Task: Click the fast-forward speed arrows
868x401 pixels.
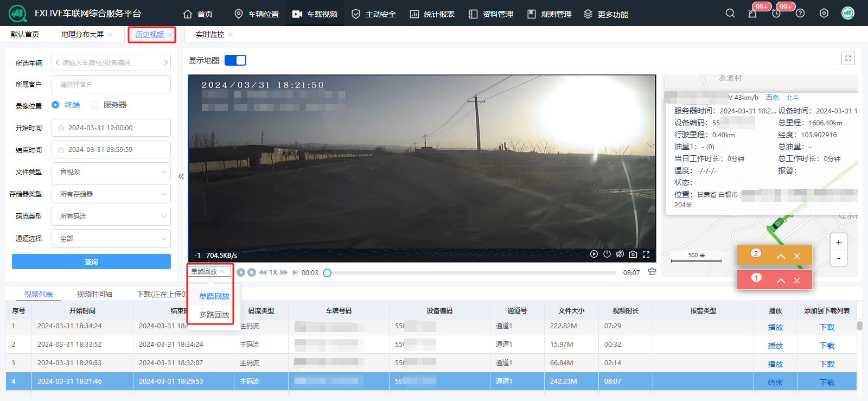Action: coord(284,272)
